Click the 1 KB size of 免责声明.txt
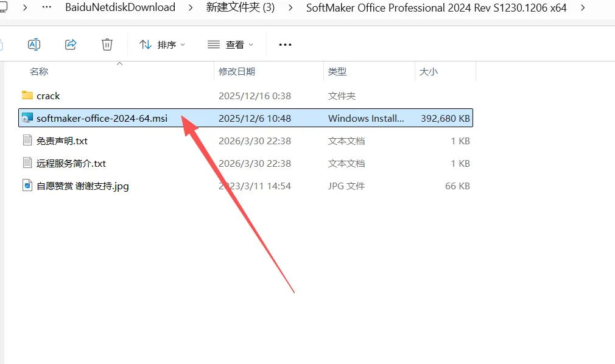Image resolution: width=615 pixels, height=364 pixels. (460, 141)
